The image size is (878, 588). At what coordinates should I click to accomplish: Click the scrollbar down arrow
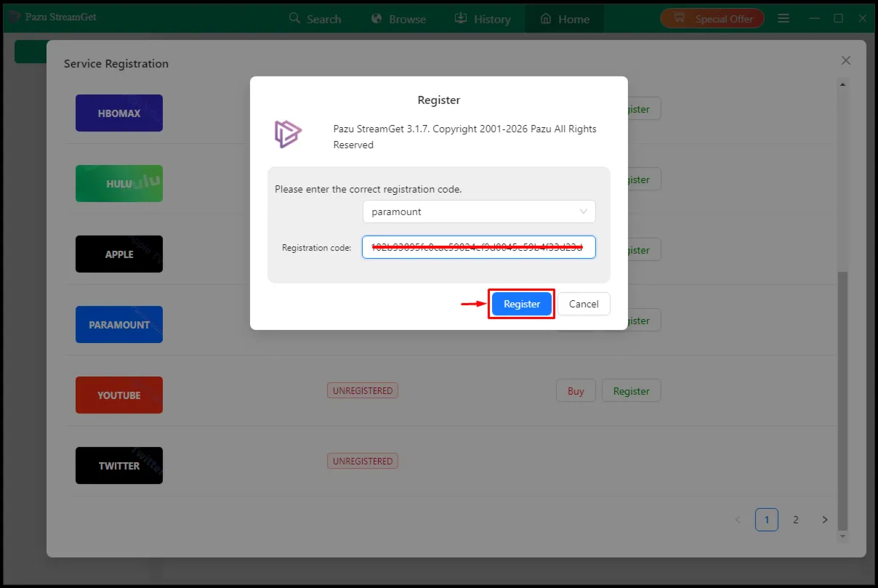[x=843, y=537]
